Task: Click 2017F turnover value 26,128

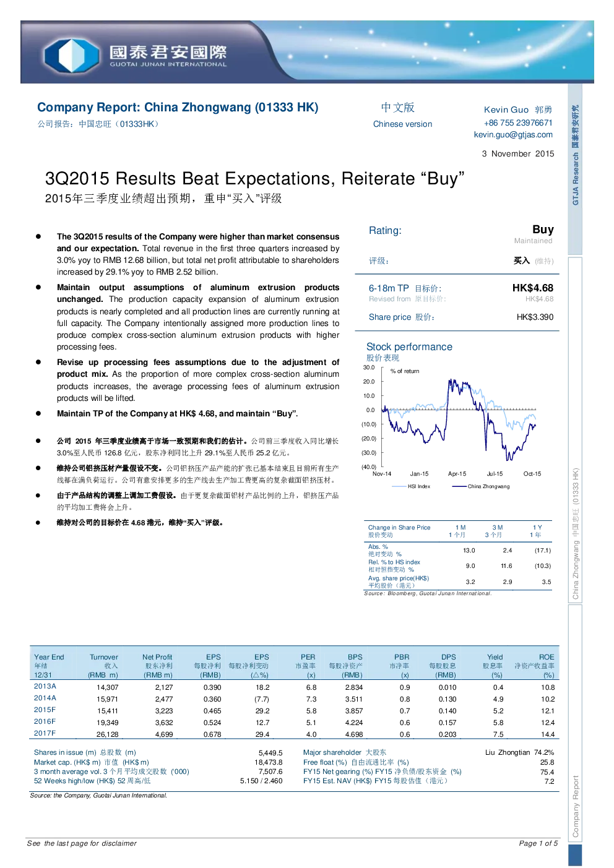Action: pyautogui.click(x=108, y=734)
